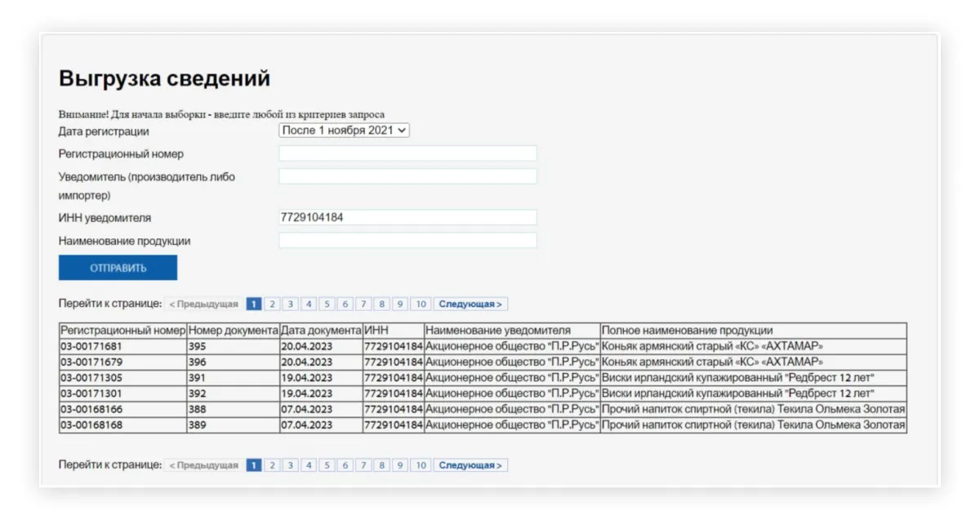Open page 5 in top pagination

(x=327, y=304)
